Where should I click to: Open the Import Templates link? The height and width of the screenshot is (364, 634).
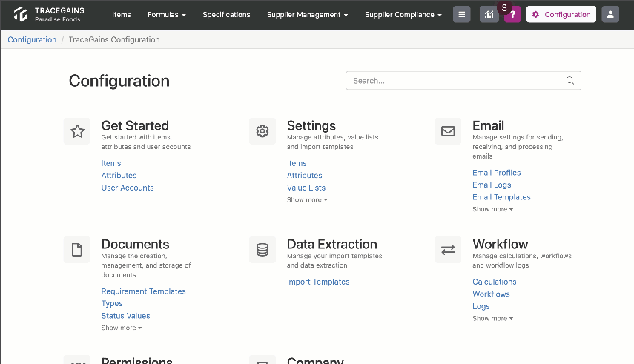tap(318, 282)
